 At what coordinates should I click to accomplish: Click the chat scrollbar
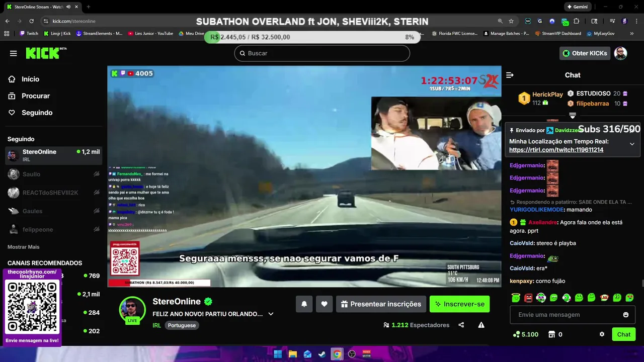pos(642,284)
